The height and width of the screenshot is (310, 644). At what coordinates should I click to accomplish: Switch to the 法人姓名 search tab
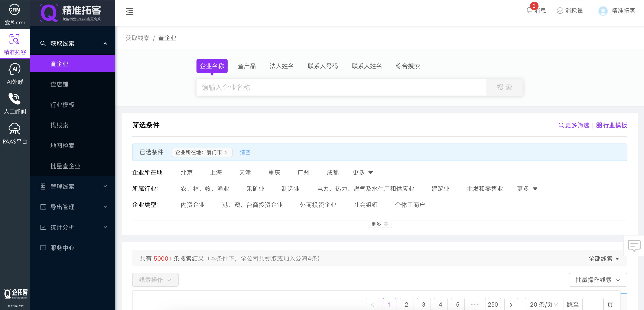coord(282,66)
